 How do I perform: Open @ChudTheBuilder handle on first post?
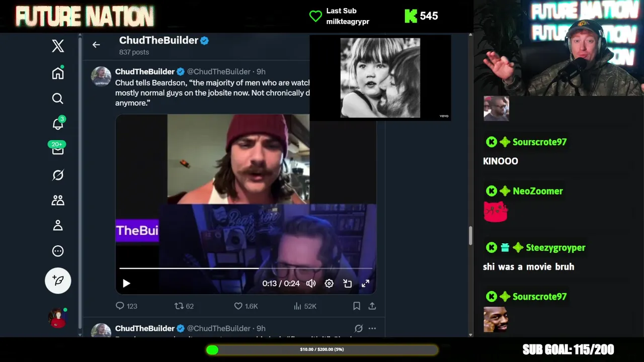click(219, 71)
